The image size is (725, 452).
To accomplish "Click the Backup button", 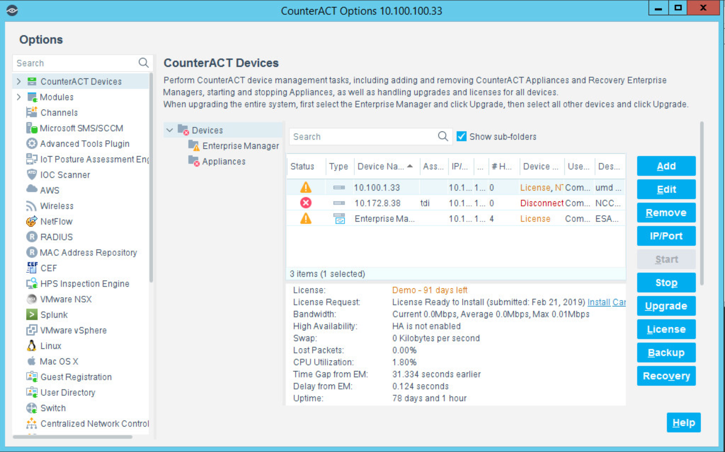I will click(666, 353).
